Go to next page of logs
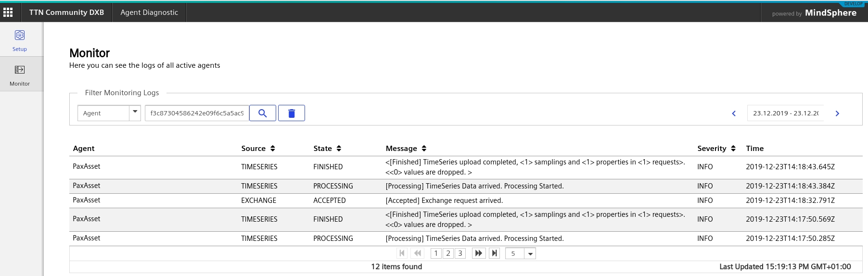 coord(478,253)
